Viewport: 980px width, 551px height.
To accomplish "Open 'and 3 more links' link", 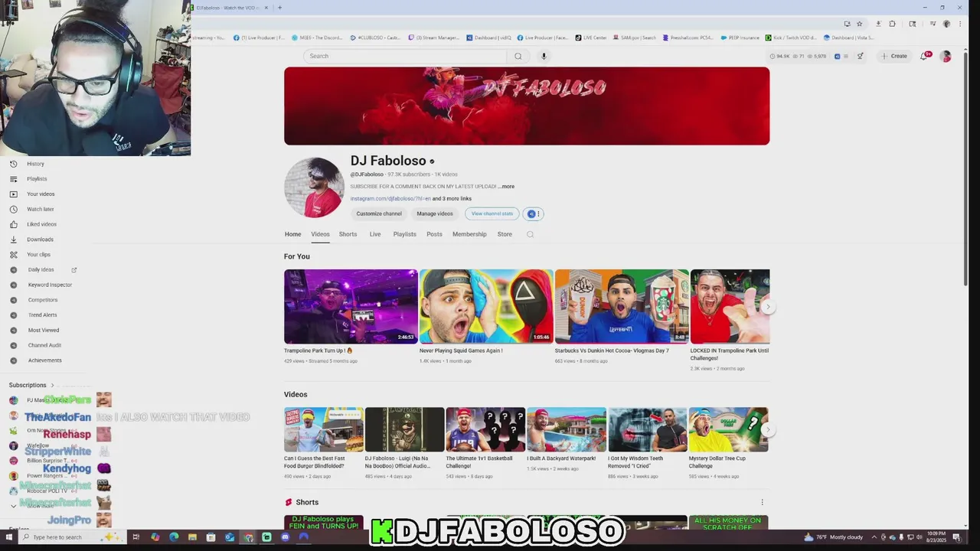I will (452, 199).
